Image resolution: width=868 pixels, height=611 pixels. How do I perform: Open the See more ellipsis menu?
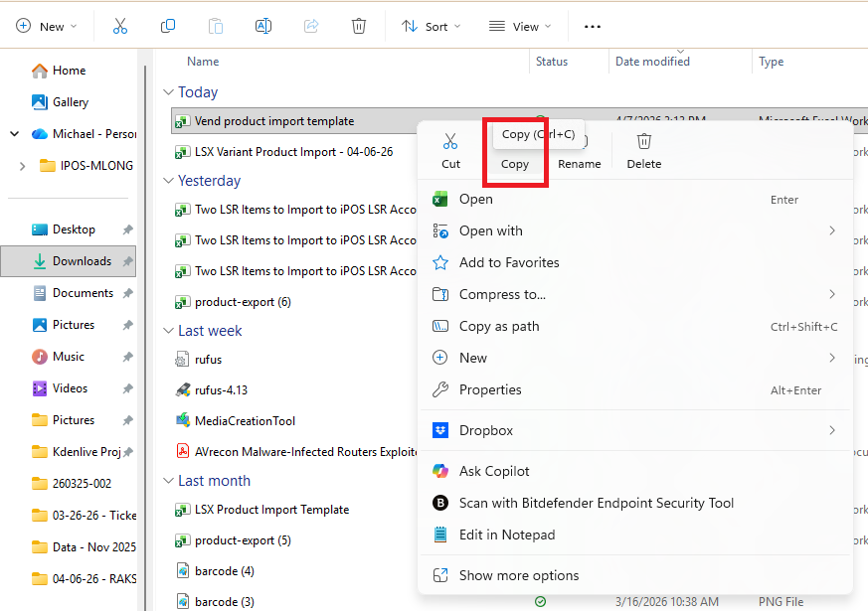[x=593, y=27]
